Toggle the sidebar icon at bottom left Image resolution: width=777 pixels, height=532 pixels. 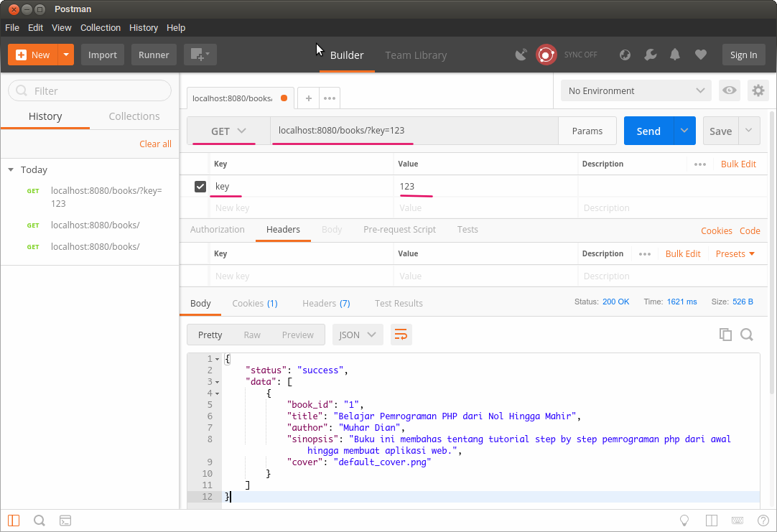coord(14,521)
